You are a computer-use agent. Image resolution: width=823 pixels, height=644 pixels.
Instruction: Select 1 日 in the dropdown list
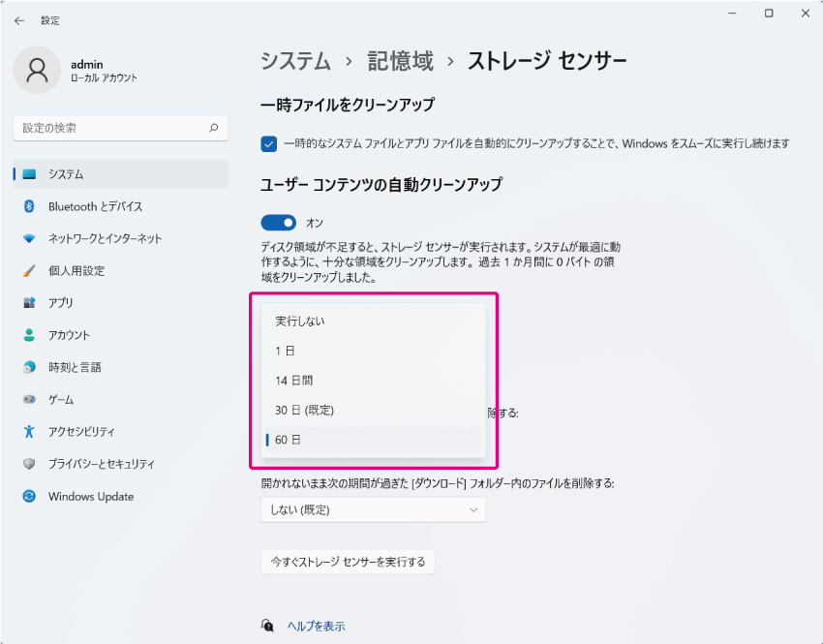click(373, 351)
